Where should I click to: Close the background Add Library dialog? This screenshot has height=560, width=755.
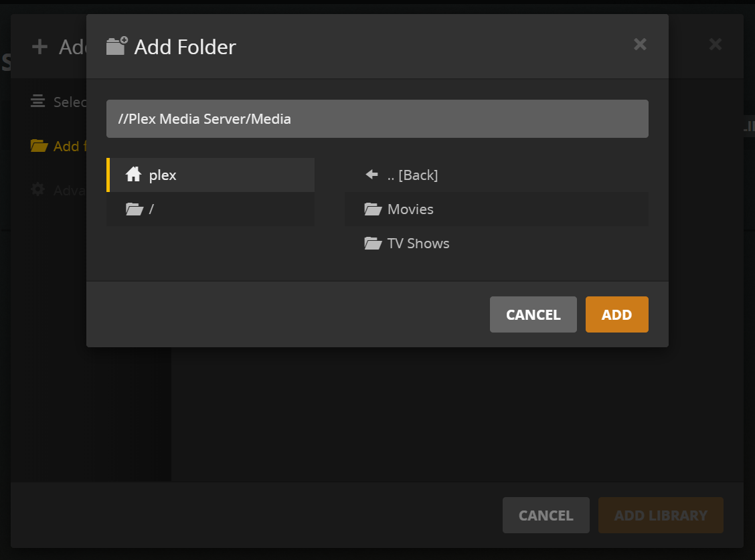716,44
